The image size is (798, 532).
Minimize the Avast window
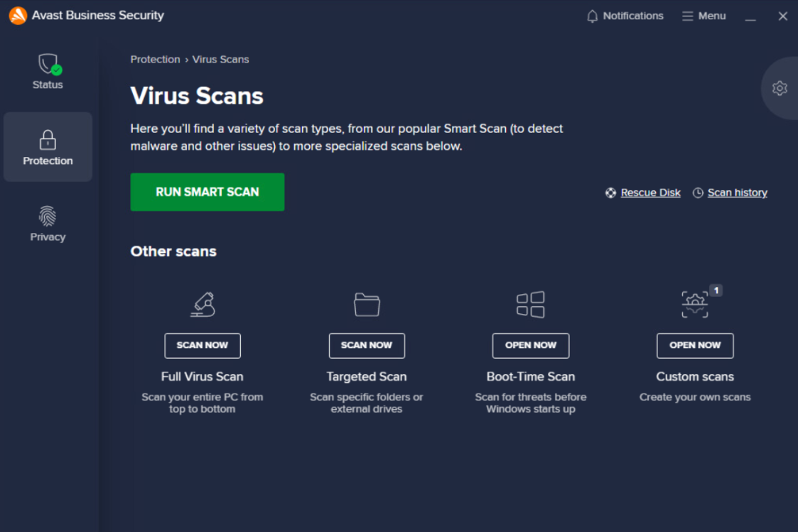[x=750, y=16]
